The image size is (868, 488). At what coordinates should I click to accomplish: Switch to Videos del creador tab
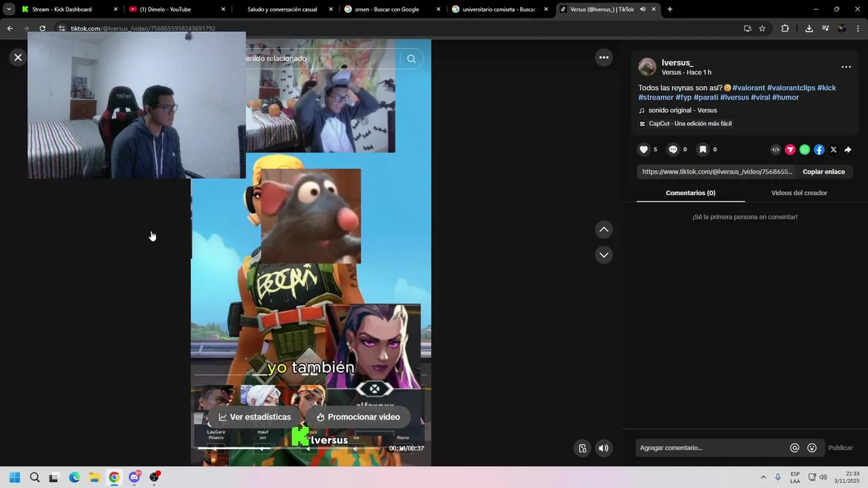(799, 193)
